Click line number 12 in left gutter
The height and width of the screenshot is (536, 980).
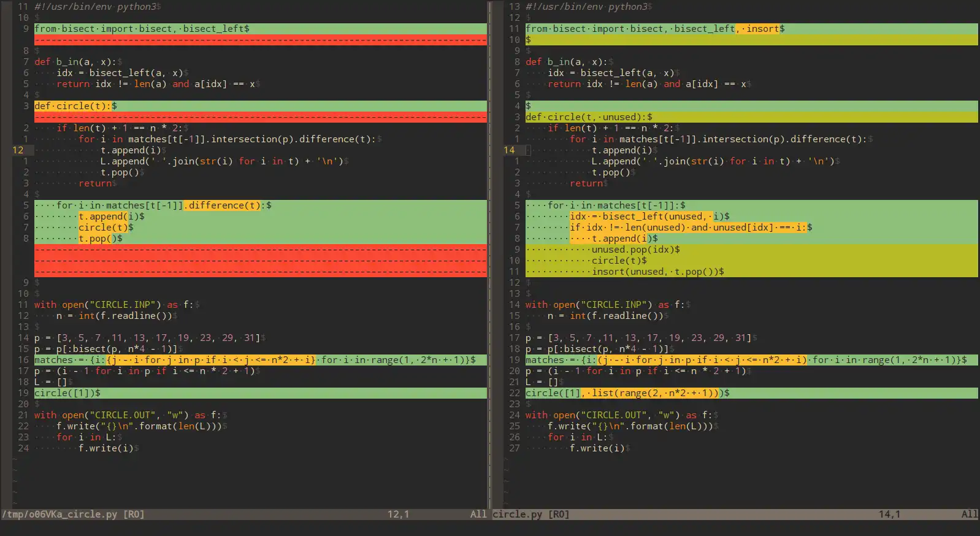[x=18, y=150]
